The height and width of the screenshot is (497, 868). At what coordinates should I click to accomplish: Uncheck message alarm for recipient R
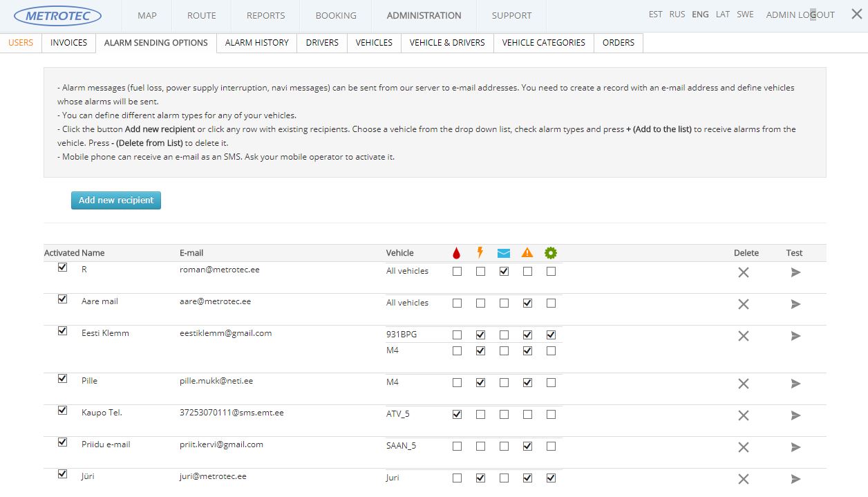point(504,272)
